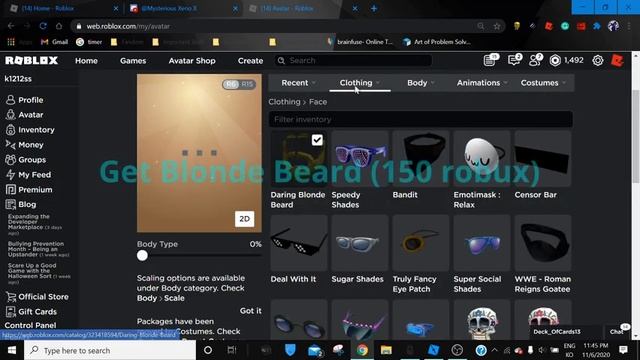Open the Art of Problem Solving bookmark
The width and height of the screenshot is (640, 360).
pyautogui.click(x=437, y=42)
